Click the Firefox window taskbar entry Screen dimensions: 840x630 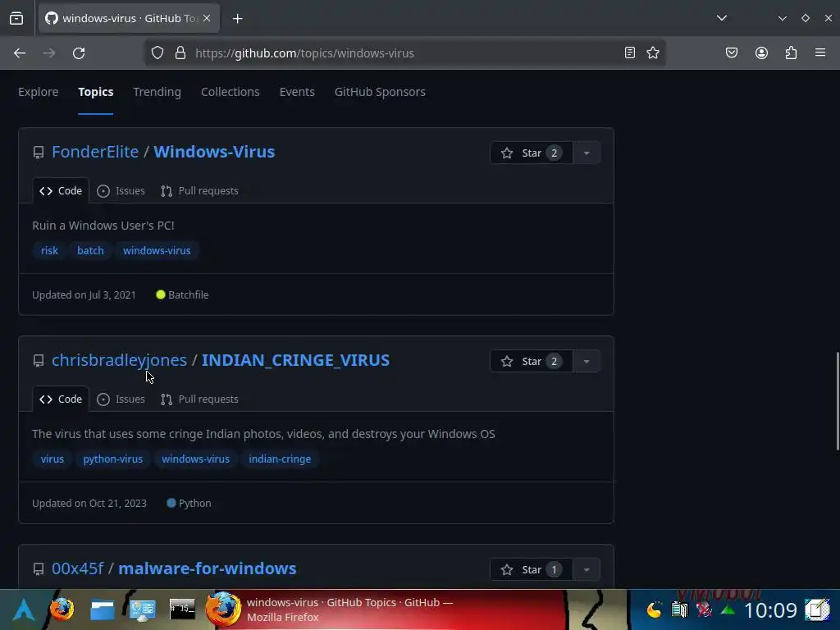point(385,609)
